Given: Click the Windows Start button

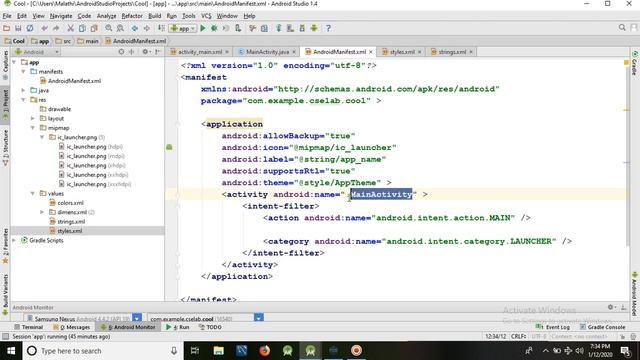Looking at the screenshot, I should (11, 351).
